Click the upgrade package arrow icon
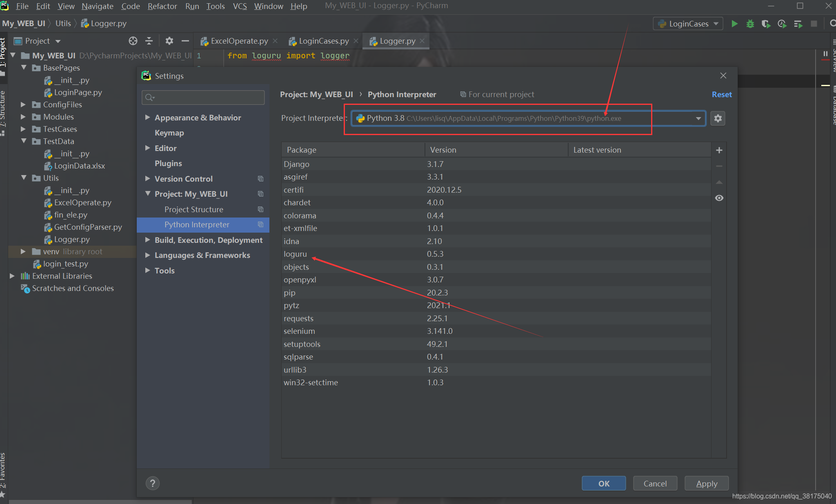This screenshot has height=504, width=836. coord(719,182)
